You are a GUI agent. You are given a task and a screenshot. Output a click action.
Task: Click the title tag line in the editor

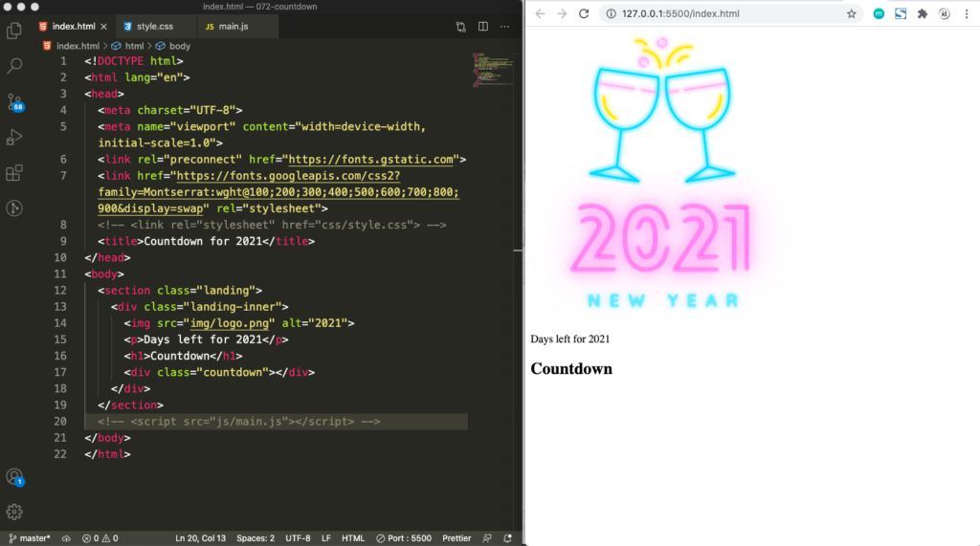(207, 241)
